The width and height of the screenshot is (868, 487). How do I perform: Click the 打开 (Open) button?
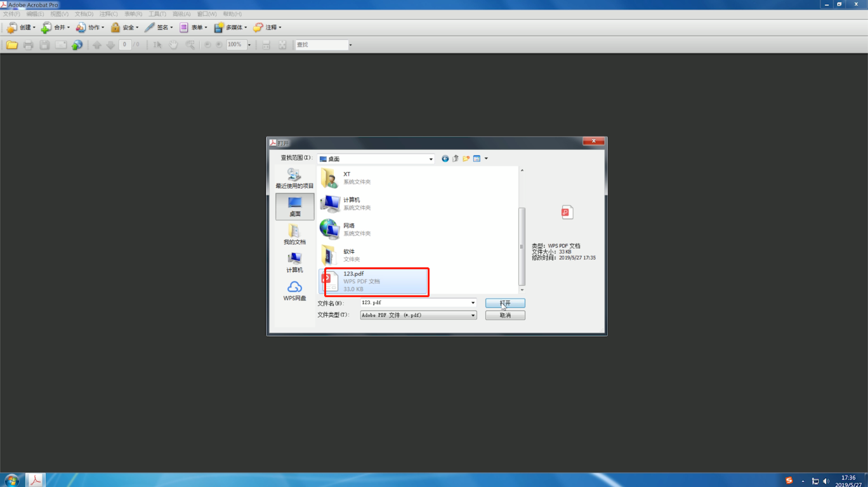505,303
